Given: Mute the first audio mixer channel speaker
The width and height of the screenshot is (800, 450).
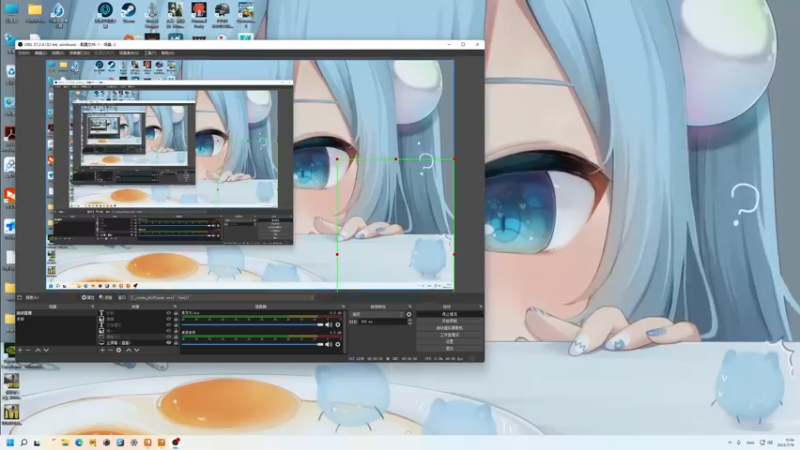Looking at the screenshot, I should pyautogui.click(x=329, y=324).
